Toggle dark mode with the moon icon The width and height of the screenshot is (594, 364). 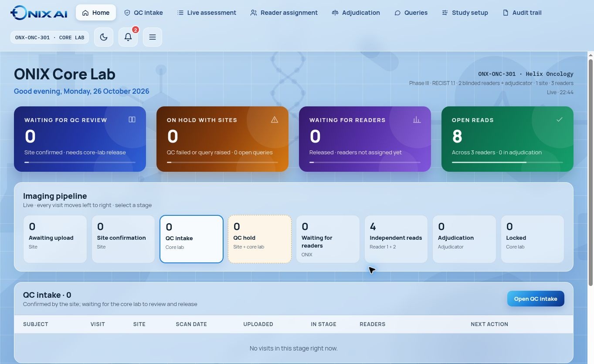[x=104, y=37]
